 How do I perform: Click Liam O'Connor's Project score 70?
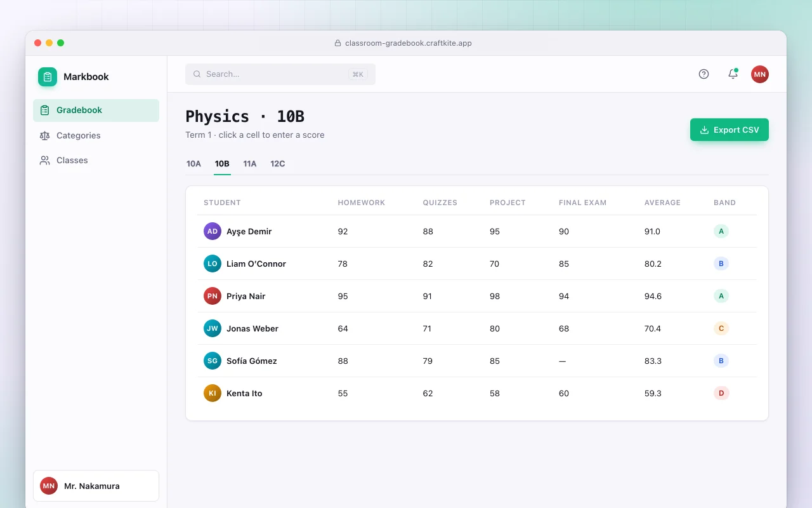point(495,264)
